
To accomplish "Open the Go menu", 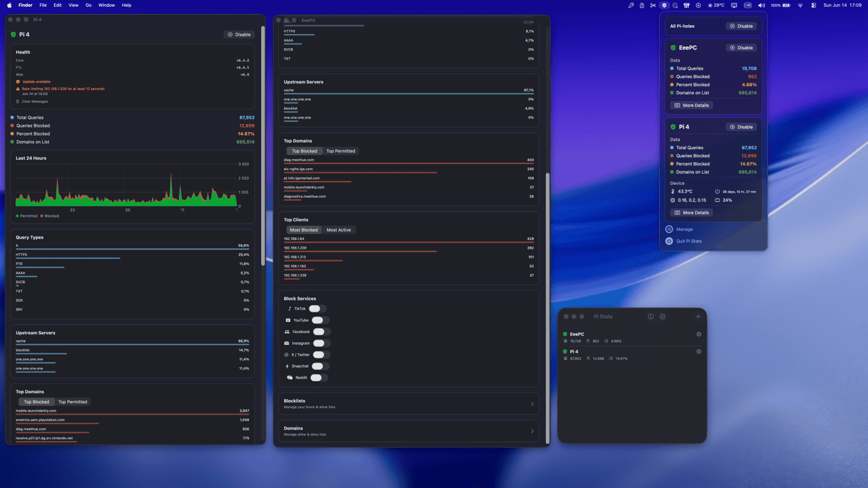I will pos(89,5).
